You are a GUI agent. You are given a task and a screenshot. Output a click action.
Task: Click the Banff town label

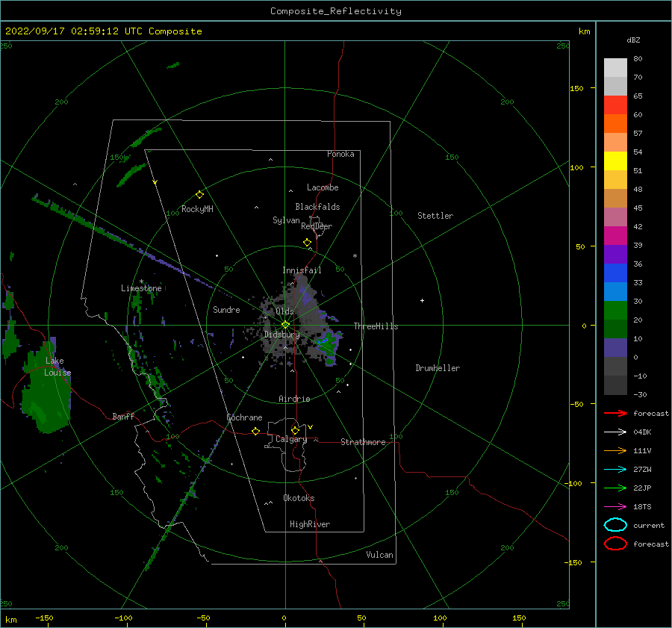(x=123, y=416)
